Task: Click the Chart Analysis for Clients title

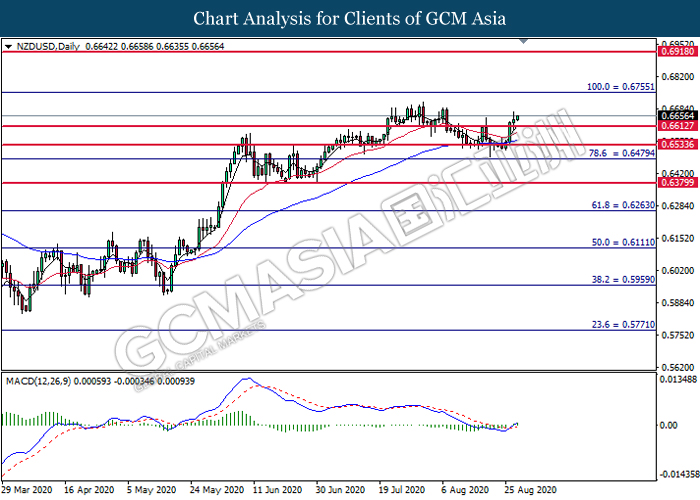Action: tap(350, 18)
